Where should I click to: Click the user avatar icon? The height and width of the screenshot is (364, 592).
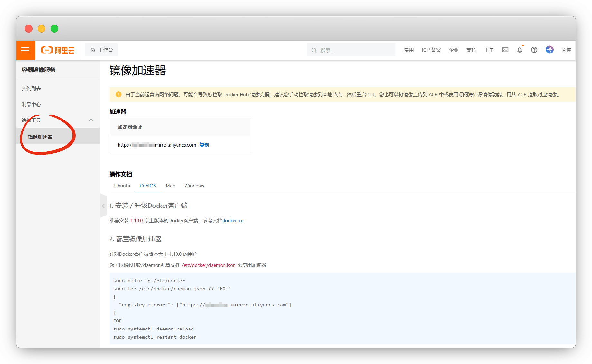pyautogui.click(x=549, y=50)
